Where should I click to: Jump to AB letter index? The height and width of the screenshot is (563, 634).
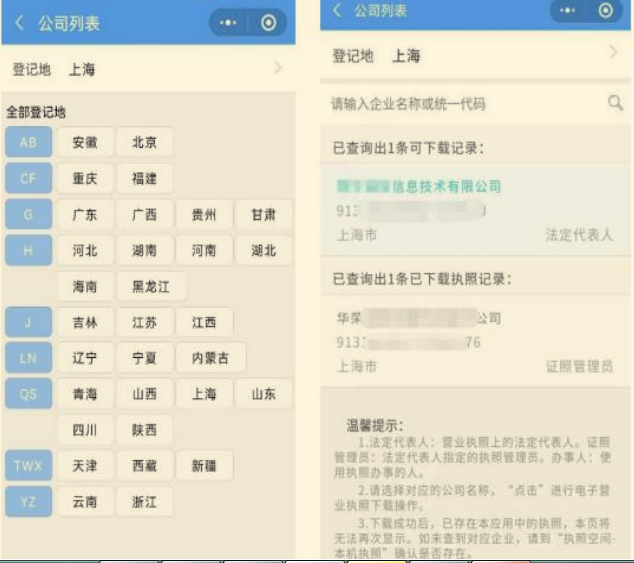pos(28,142)
